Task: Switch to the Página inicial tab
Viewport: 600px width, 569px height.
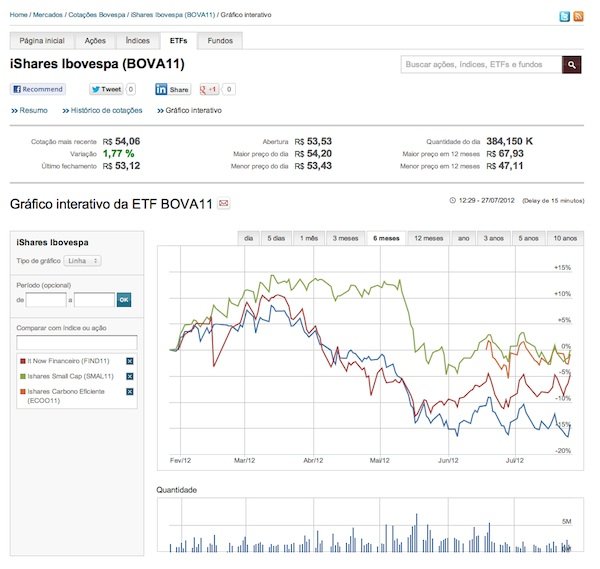Action: (42, 41)
